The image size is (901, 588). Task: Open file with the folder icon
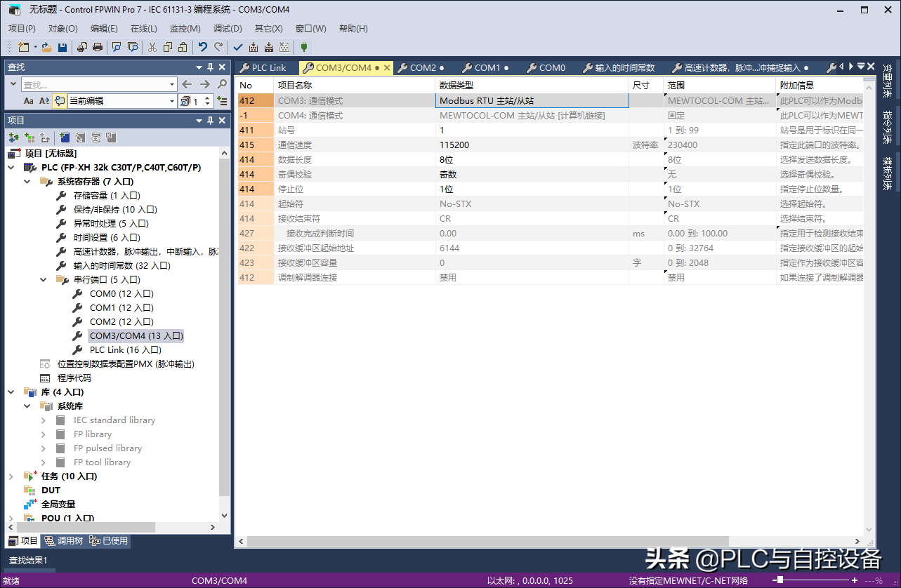(x=46, y=47)
